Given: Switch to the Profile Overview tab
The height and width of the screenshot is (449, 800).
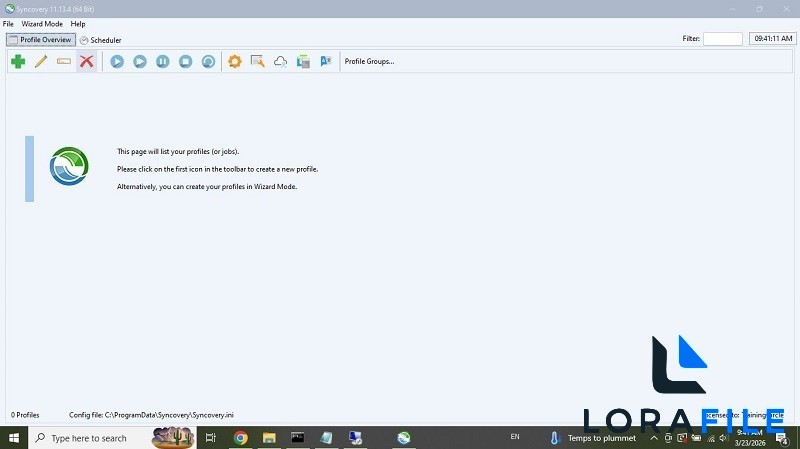Looking at the screenshot, I should point(41,40).
